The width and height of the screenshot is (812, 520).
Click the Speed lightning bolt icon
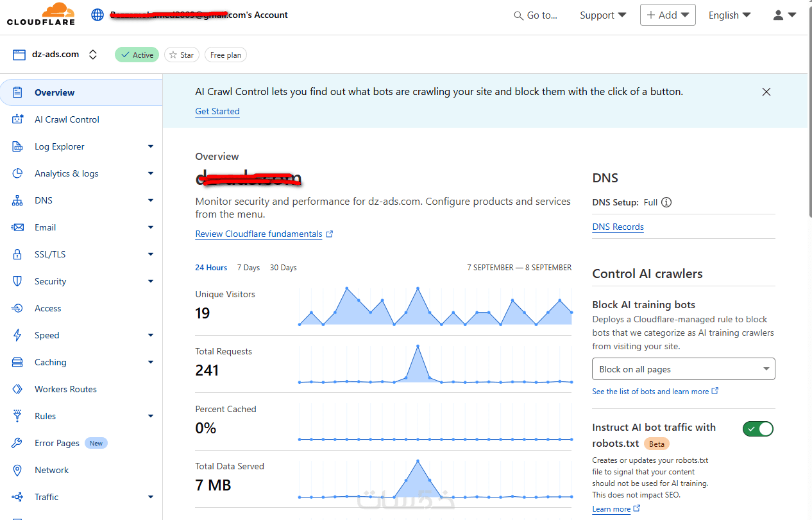18,335
